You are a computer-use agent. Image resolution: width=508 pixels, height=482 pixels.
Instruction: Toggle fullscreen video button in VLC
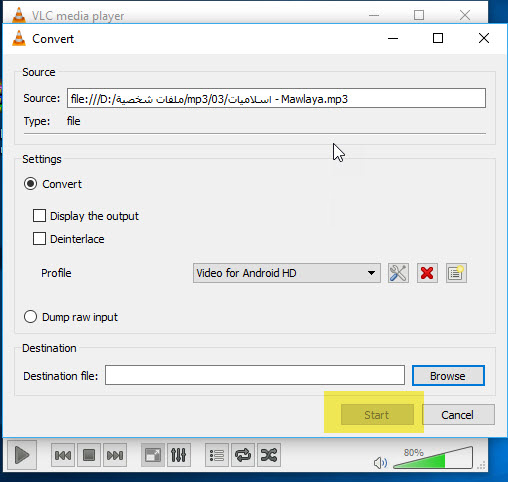point(153,455)
